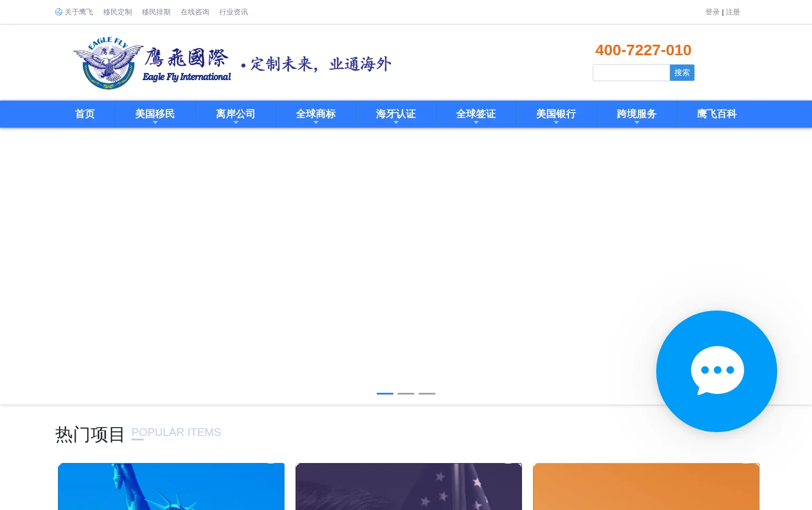Go to 移民排期 page
Viewport: 812px width, 510px height.
click(x=156, y=12)
